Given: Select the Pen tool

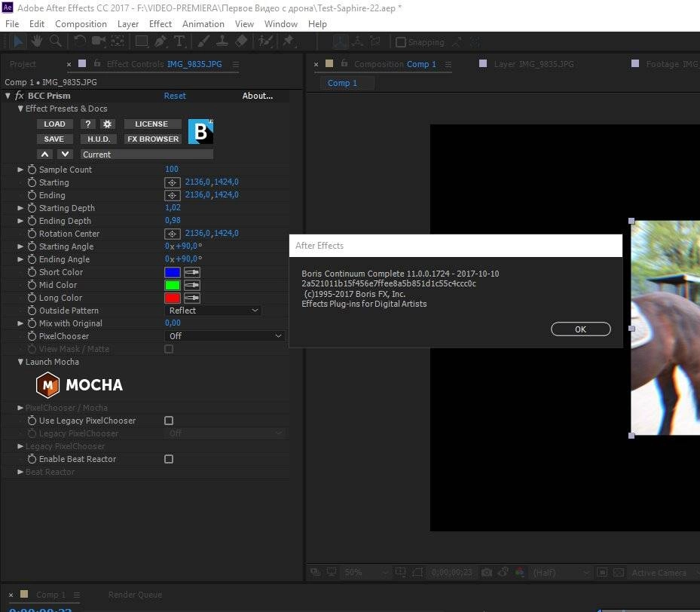Looking at the screenshot, I should click(x=160, y=41).
